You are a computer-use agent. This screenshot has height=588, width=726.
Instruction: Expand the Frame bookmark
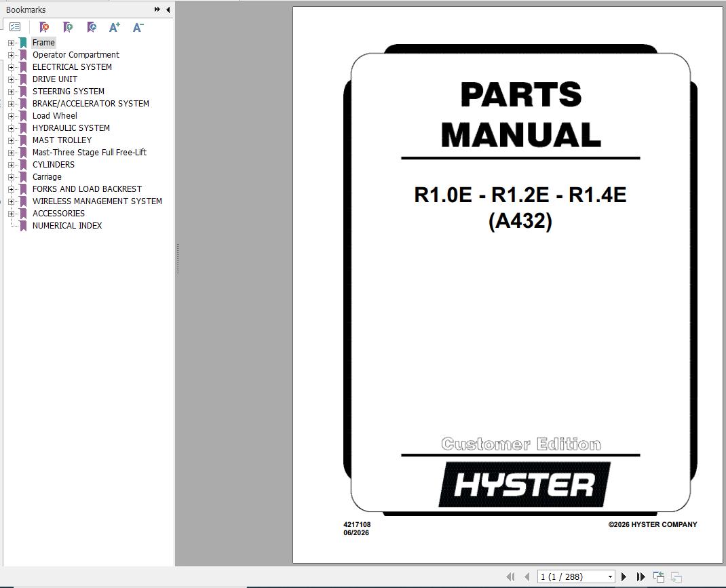[11, 43]
